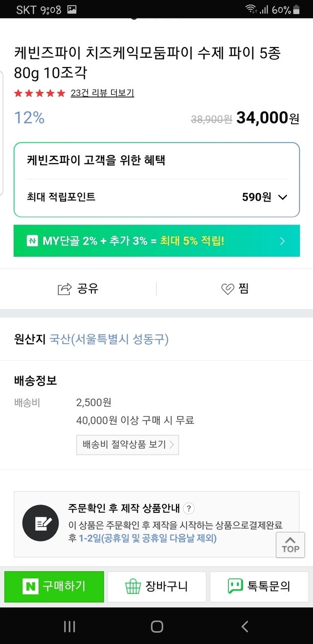Tap the share icon
313x644 pixels.
(x=65, y=289)
